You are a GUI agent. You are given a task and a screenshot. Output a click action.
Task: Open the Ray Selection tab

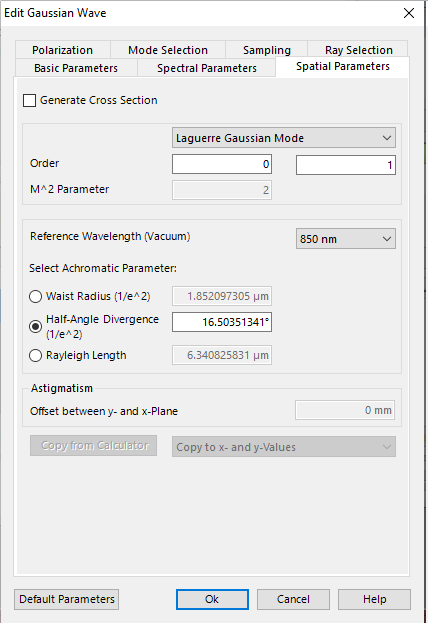pos(358,50)
